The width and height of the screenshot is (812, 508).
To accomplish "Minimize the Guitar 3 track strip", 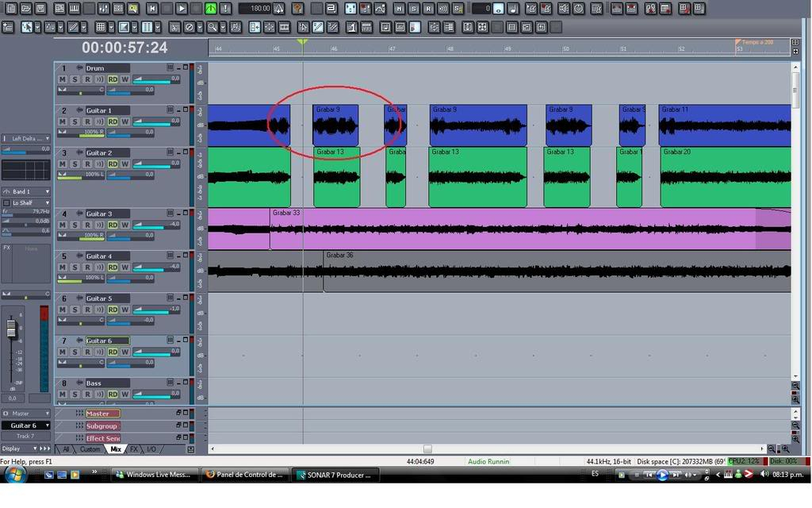I will point(178,214).
